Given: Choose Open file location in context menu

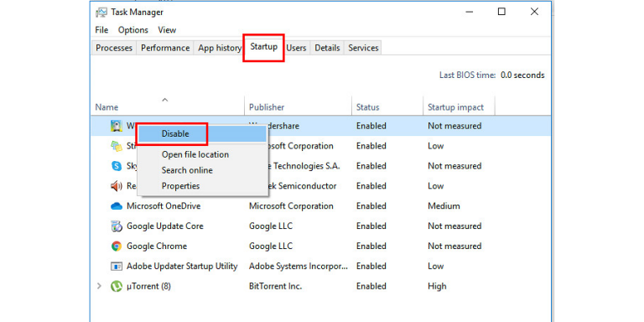Looking at the screenshot, I should (195, 155).
